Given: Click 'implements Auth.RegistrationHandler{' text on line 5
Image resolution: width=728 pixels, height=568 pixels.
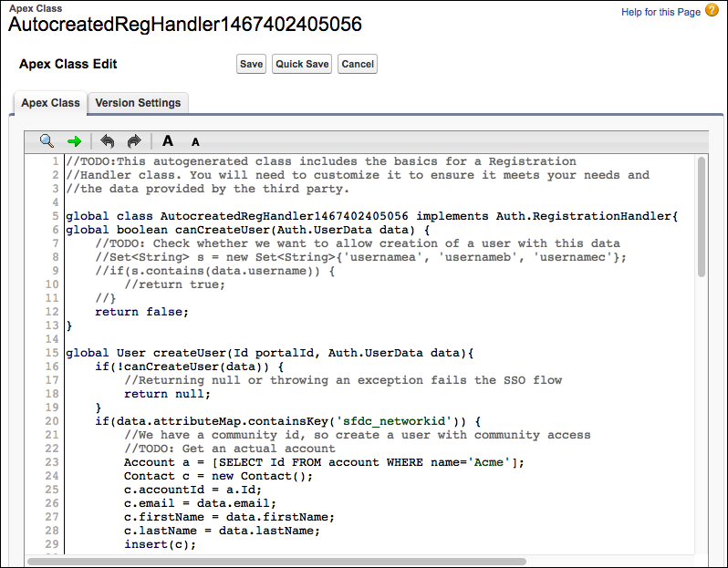Looking at the screenshot, I should click(547, 216).
